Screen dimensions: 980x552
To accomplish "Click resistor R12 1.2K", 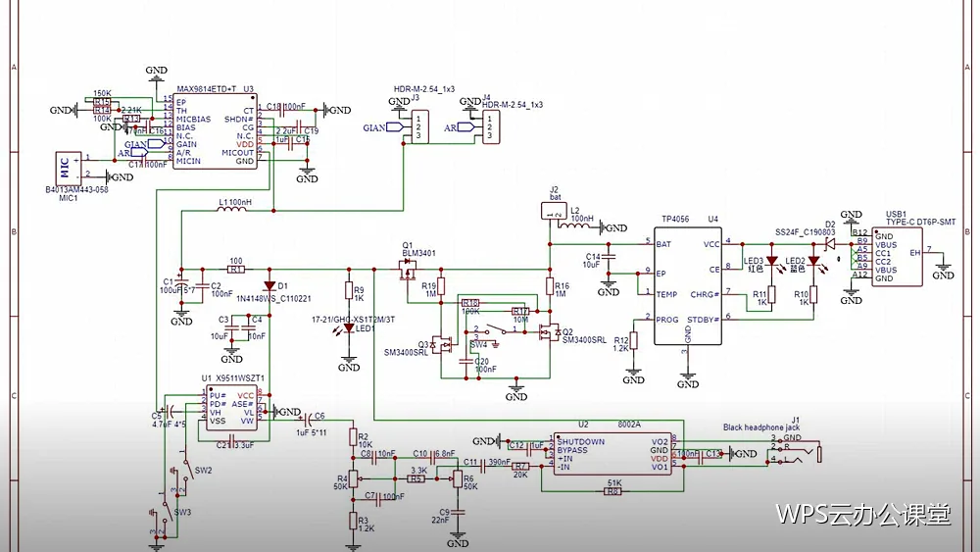I will (x=634, y=340).
